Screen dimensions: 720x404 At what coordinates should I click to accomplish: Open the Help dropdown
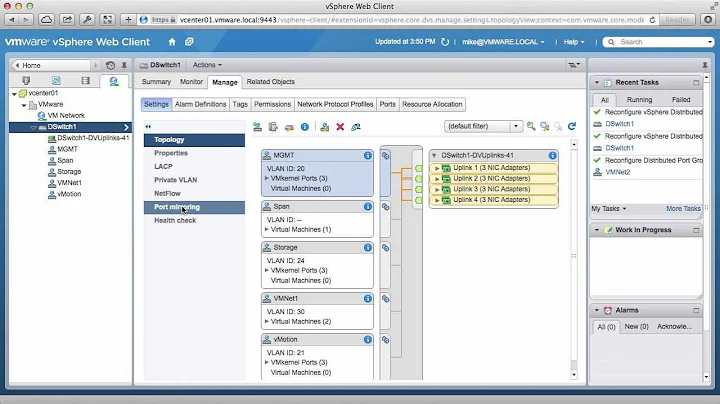pyautogui.click(x=574, y=42)
